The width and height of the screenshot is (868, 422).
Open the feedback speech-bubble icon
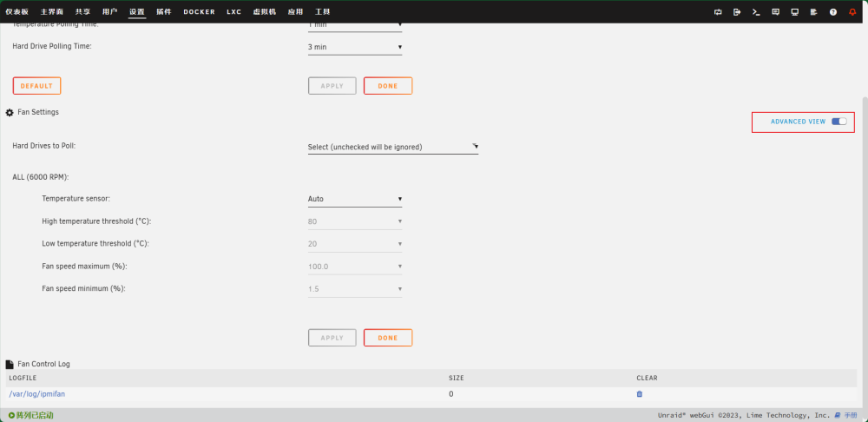click(x=775, y=11)
